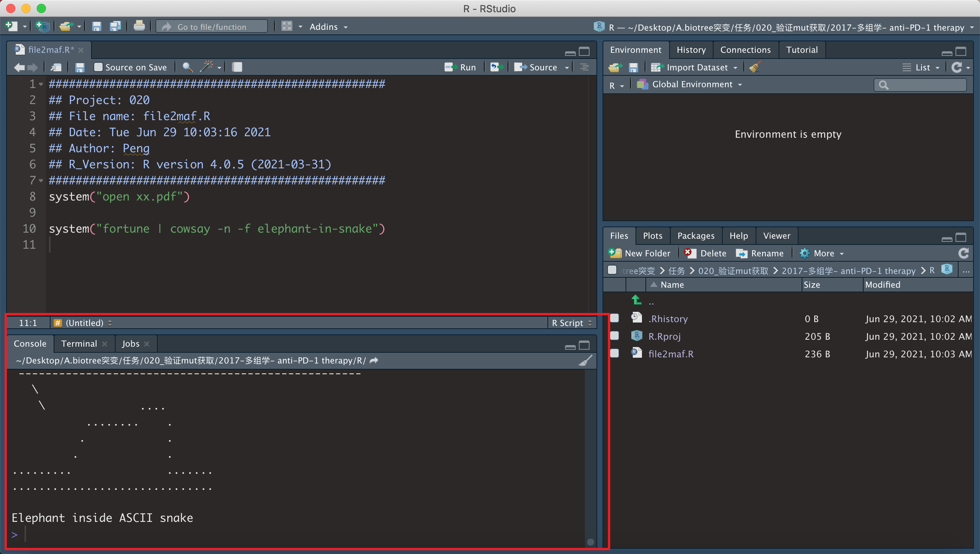Click the New File icon in main toolbar
The image size is (980, 554).
pos(11,26)
